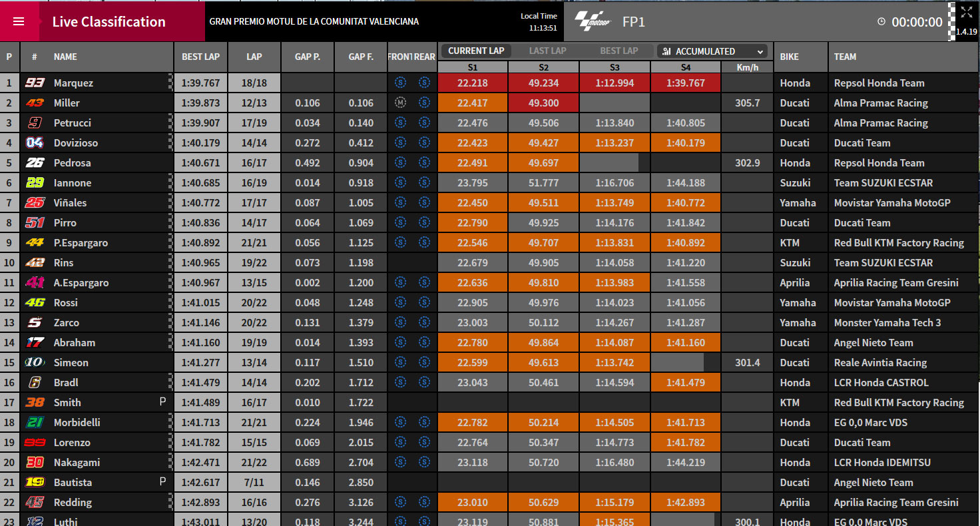
Task: Click the TEAM column header
Action: (845, 57)
